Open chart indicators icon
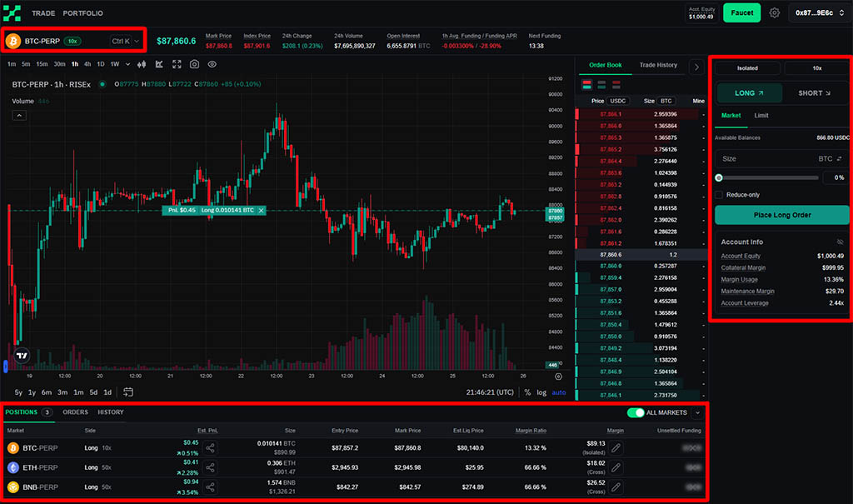Image resolution: width=853 pixels, height=504 pixels. click(158, 64)
